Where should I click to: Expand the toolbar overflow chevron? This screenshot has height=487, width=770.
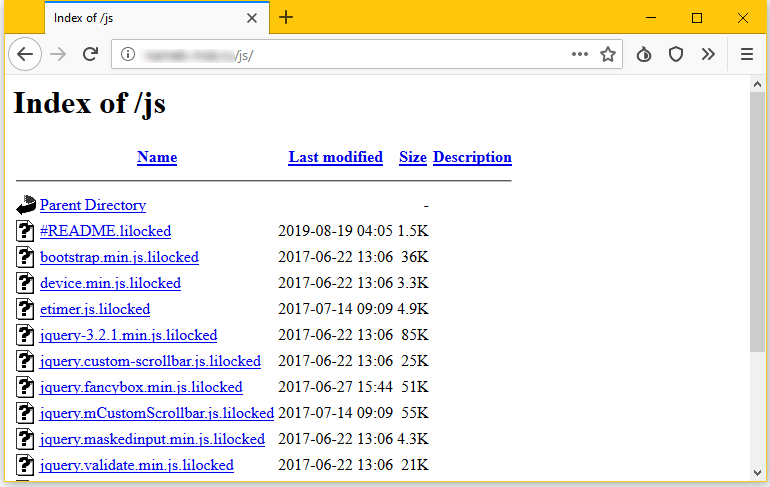pyautogui.click(x=708, y=55)
